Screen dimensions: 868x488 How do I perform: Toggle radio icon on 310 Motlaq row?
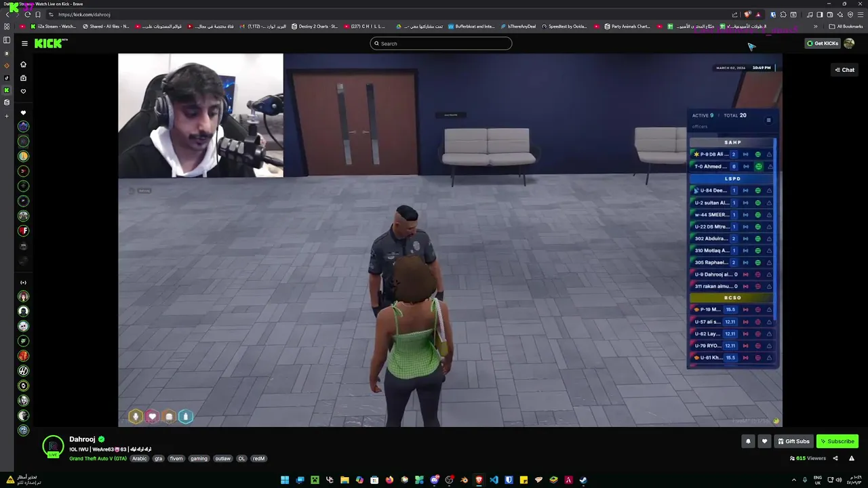pyautogui.click(x=745, y=251)
